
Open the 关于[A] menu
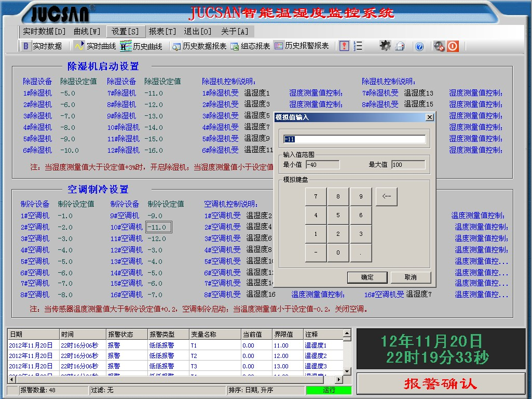coord(235,32)
